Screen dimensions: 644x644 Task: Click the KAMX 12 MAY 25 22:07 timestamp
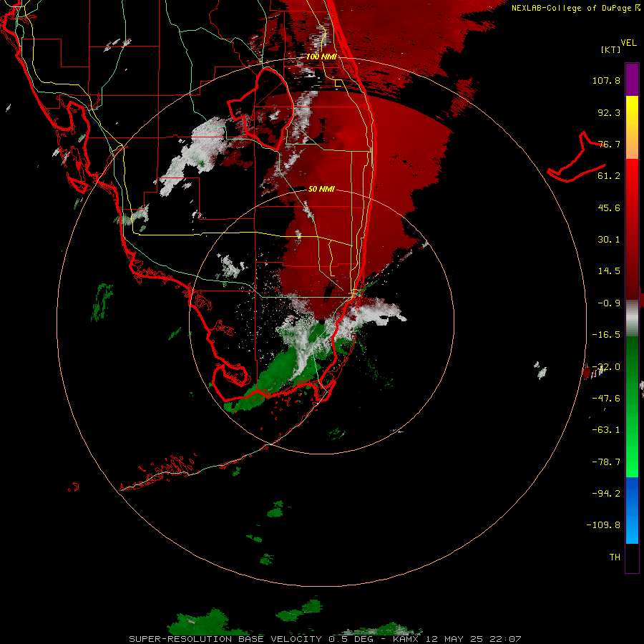pyautogui.click(x=457, y=639)
